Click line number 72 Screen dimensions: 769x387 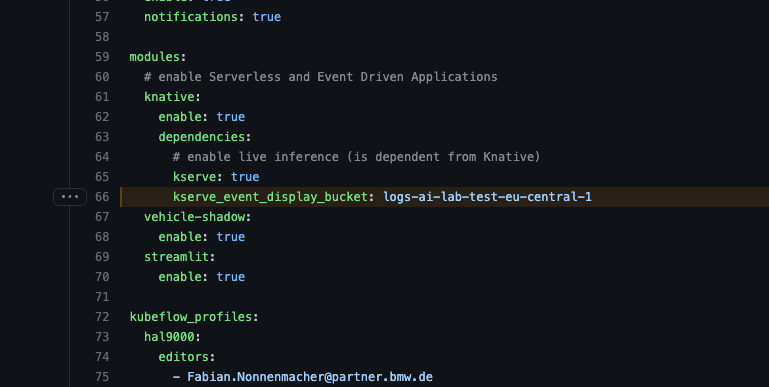point(102,317)
